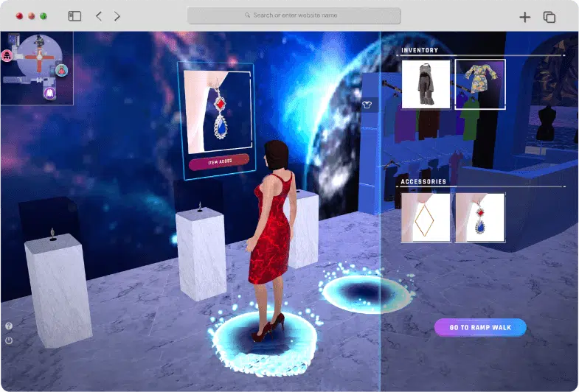Select the grey jumpsuit in inventory
Viewport: 579px width, 392px height.
(426, 85)
